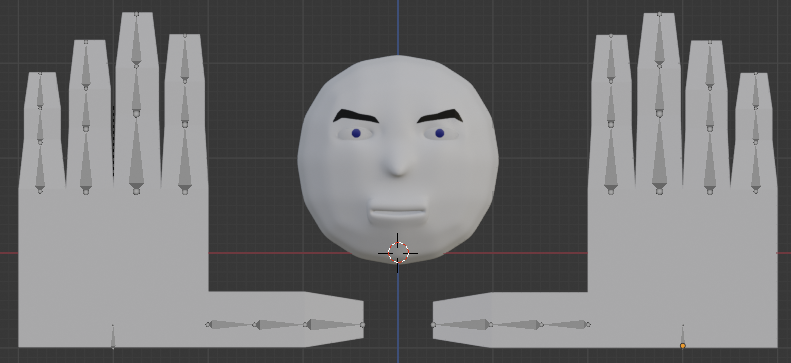This screenshot has width=791, height=363.
Task: Select the left hand's index finger tip bone
Action: (x=185, y=58)
